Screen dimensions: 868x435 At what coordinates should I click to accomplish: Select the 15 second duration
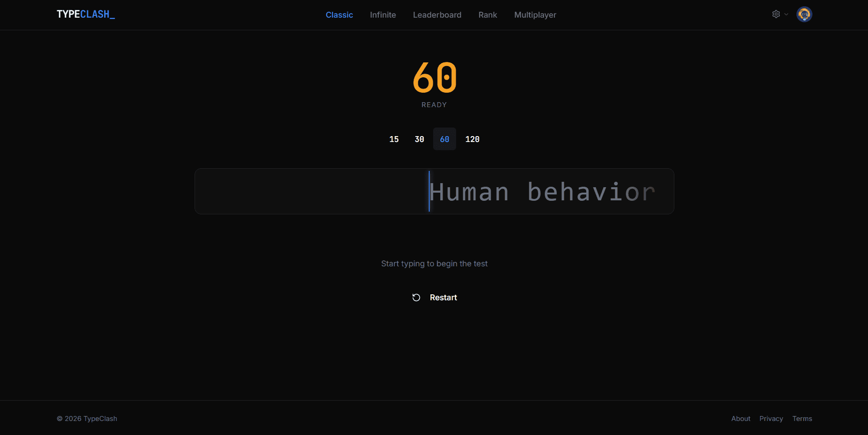pos(394,139)
